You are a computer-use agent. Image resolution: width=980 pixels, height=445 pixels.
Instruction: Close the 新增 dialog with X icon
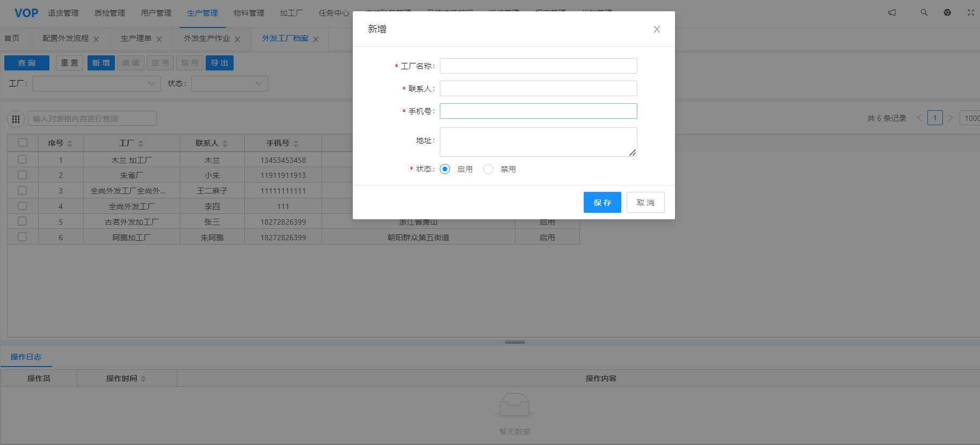[657, 30]
